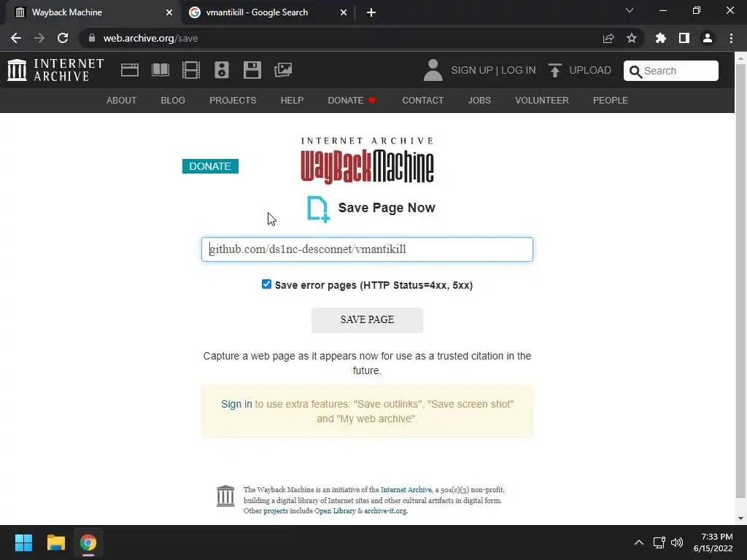
Task: Open File Explorer from the taskbar
Action: coord(55,542)
